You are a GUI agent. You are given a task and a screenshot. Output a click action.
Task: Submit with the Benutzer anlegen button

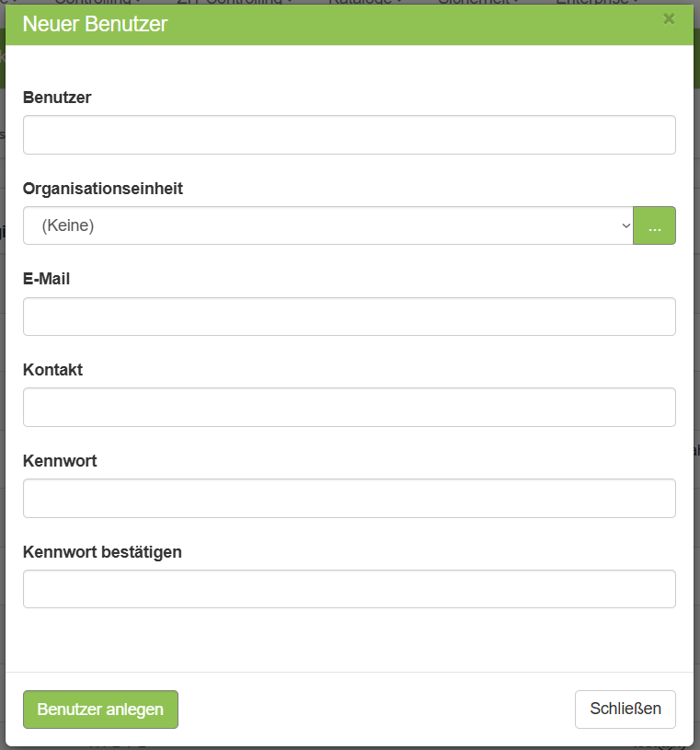pyautogui.click(x=100, y=710)
